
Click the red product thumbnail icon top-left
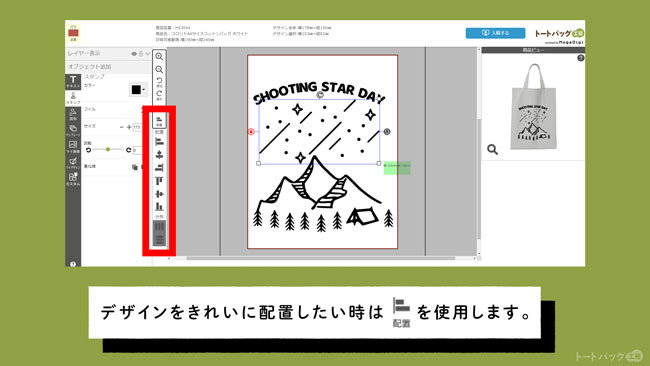[x=73, y=33]
